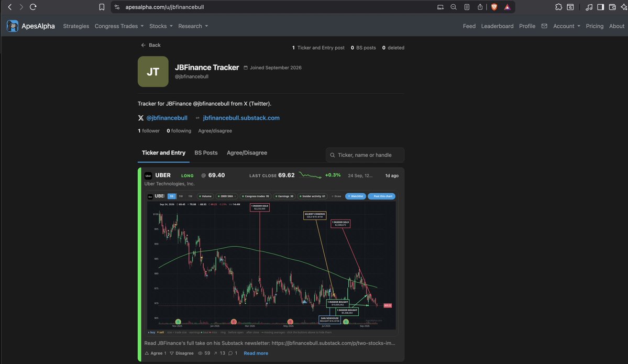
Task: Toggle the browser sidebar panel icon
Action: coord(600,7)
